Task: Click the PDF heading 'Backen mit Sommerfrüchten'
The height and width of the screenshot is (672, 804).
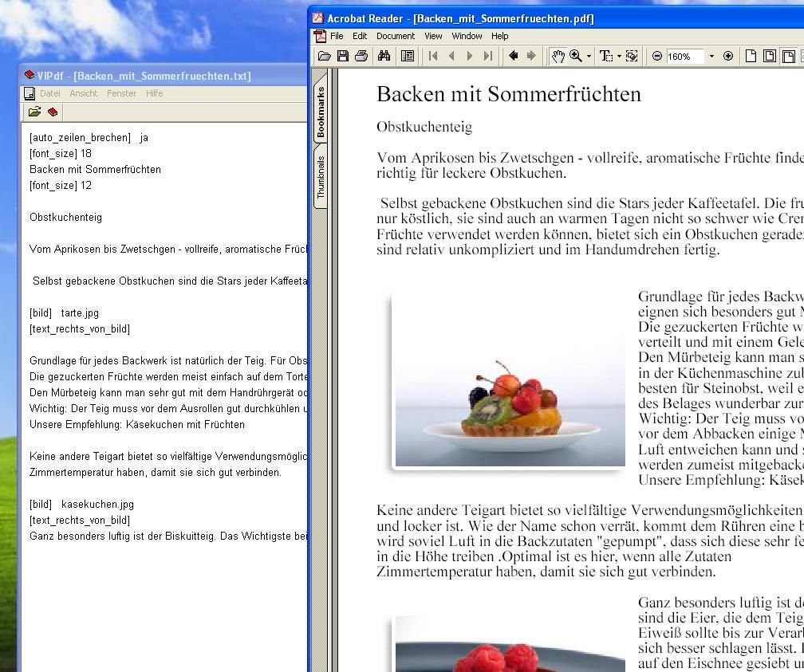Action: 509,94
